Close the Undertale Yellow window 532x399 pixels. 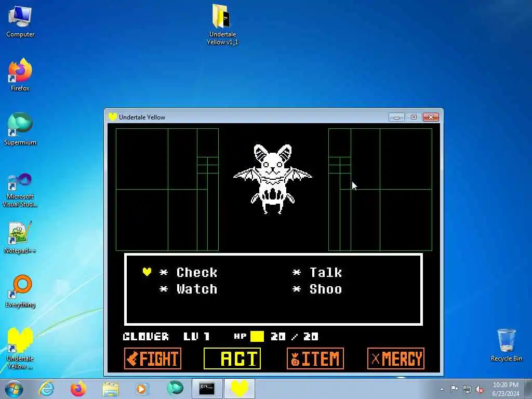[431, 117]
